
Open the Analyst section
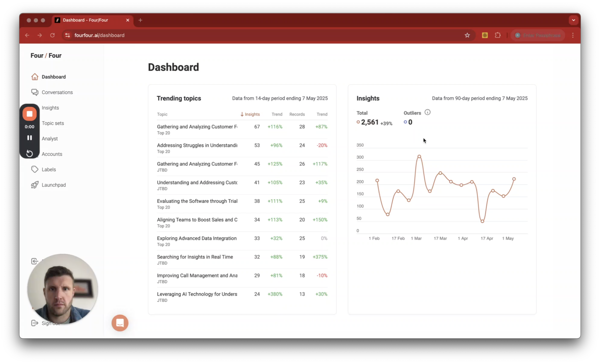[x=50, y=139]
